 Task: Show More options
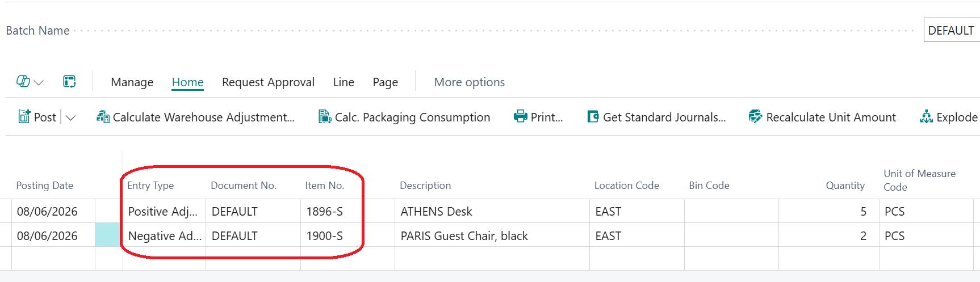(x=470, y=82)
